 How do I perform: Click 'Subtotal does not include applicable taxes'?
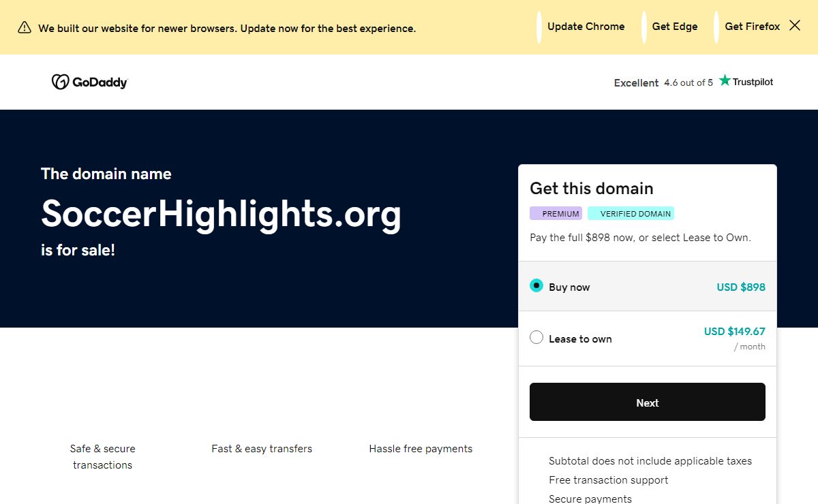650,461
